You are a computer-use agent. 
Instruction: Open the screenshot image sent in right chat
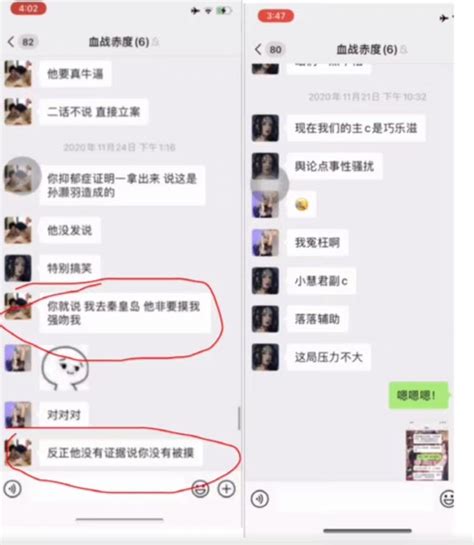click(427, 452)
